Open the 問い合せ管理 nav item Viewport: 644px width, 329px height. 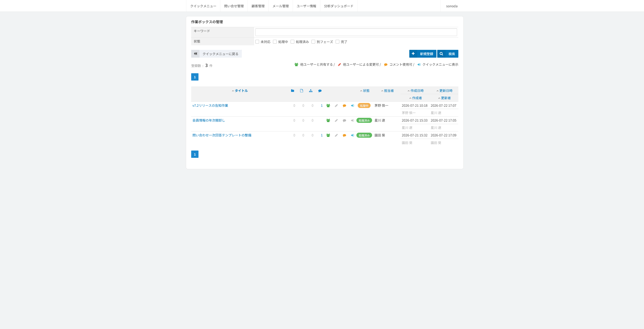click(x=234, y=6)
